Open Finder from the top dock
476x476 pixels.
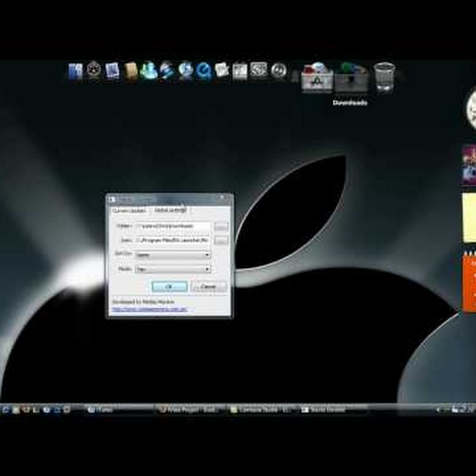click(76, 71)
